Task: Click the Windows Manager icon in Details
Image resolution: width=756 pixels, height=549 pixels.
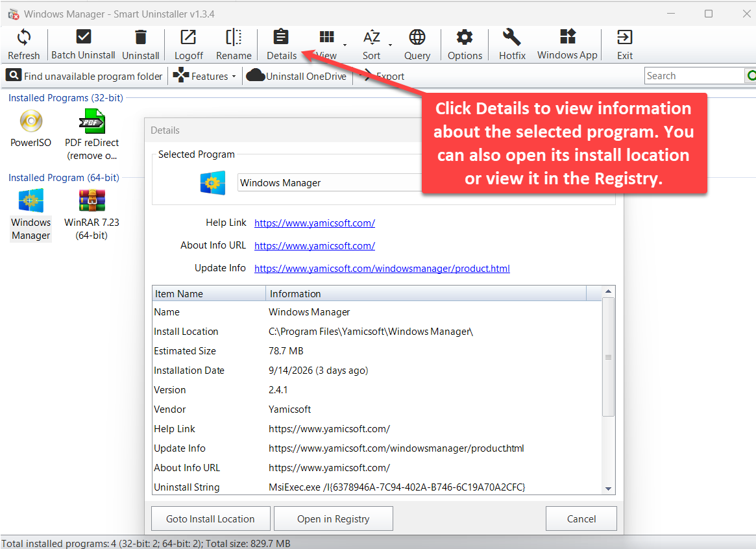Action: point(213,183)
